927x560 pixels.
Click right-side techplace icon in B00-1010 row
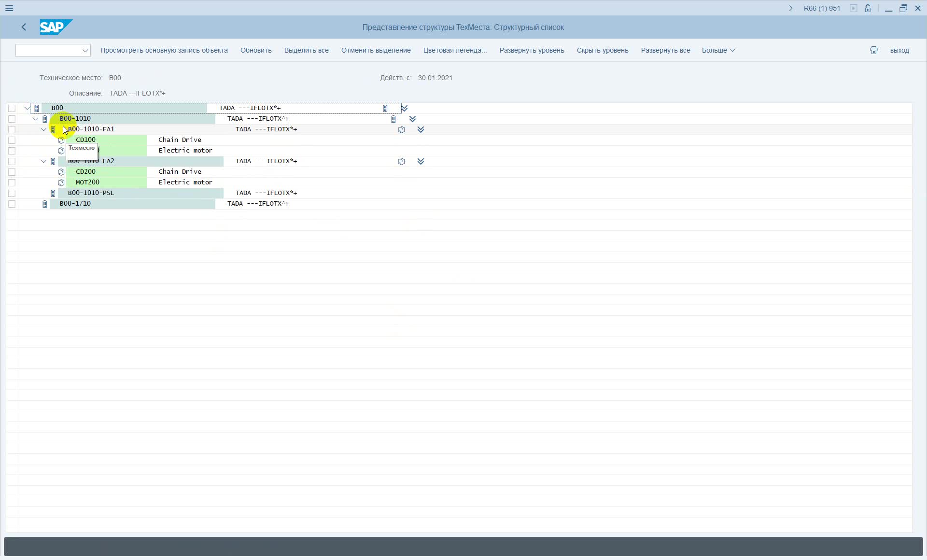point(393,119)
